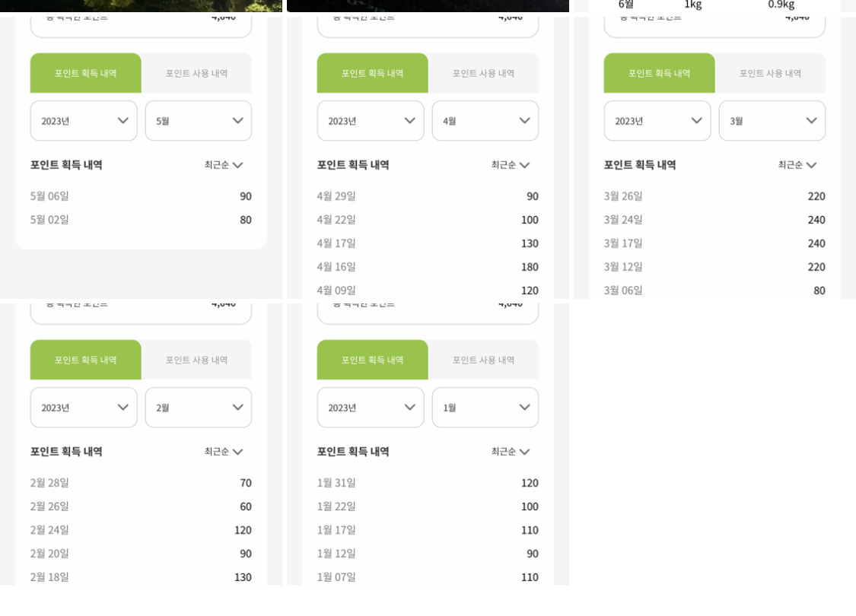Viewport: 856px width, 616px height.
Task: Select 포인트 획득 내역 tab above 2월 selector
Action: (85, 360)
